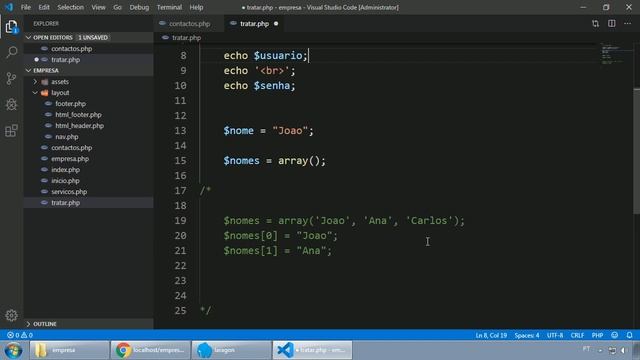Click the Open Changes compare icon
The image size is (640, 360).
[x=596, y=24]
